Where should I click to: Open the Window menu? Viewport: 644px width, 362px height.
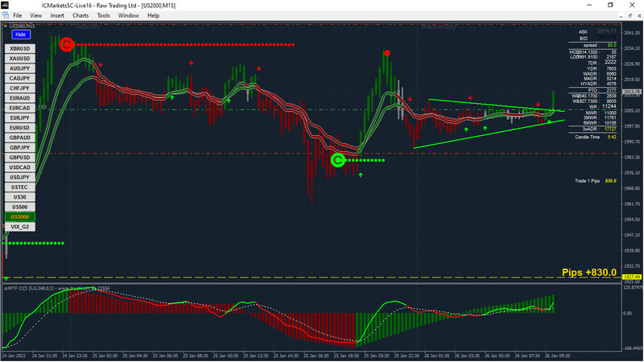129,15
